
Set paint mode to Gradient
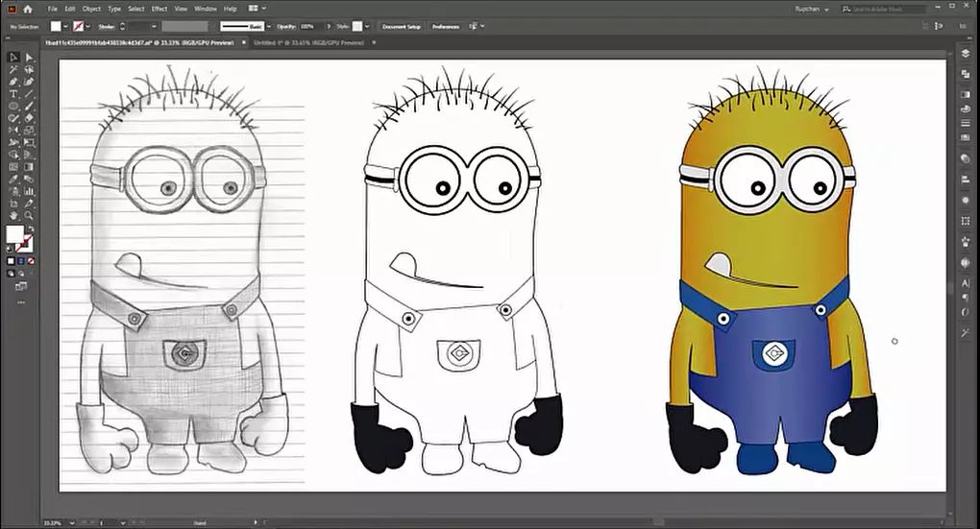coord(20,260)
